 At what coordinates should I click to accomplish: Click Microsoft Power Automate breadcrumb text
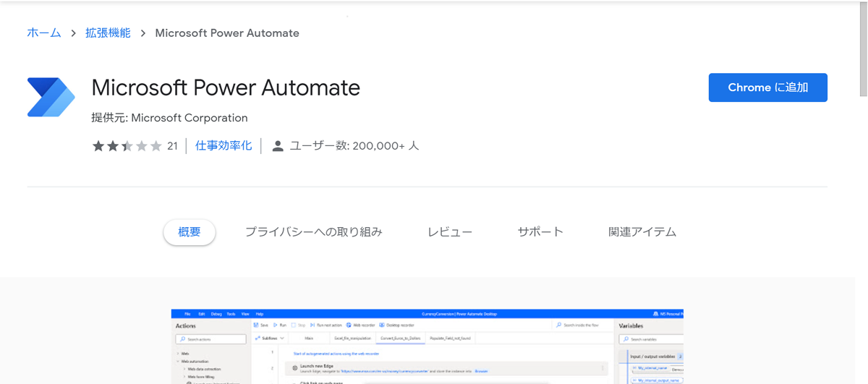point(227,33)
